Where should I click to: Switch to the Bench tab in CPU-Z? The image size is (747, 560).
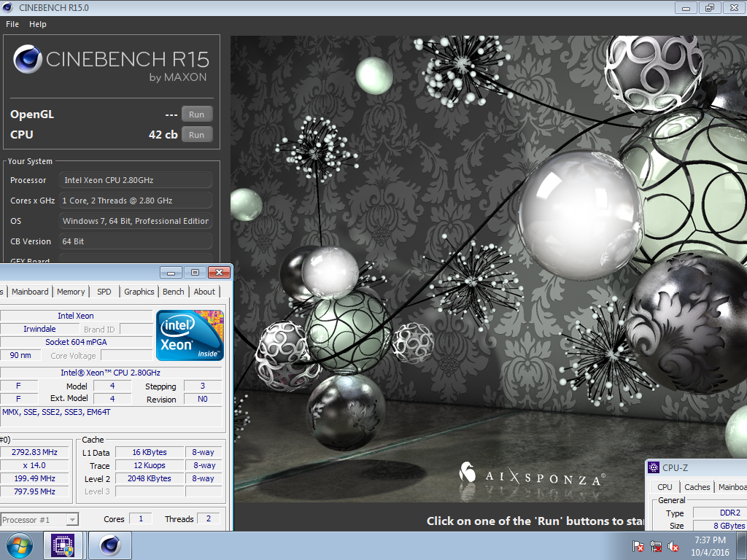[x=173, y=292]
